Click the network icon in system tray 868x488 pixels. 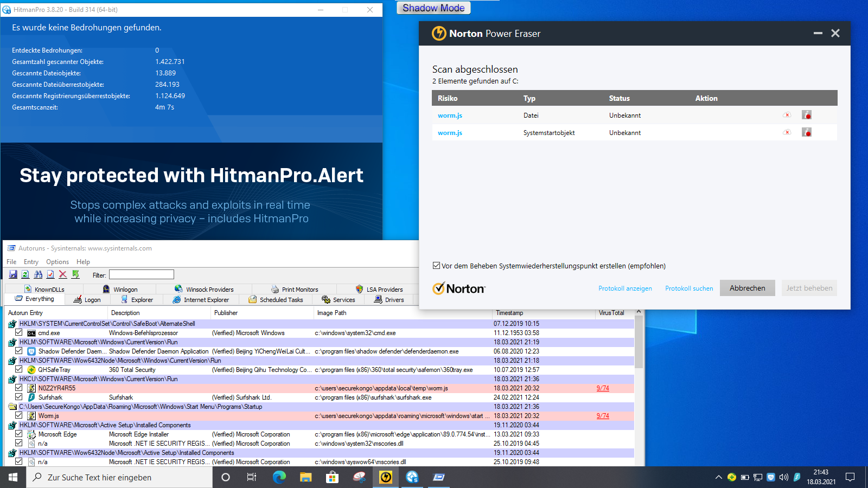(x=758, y=477)
